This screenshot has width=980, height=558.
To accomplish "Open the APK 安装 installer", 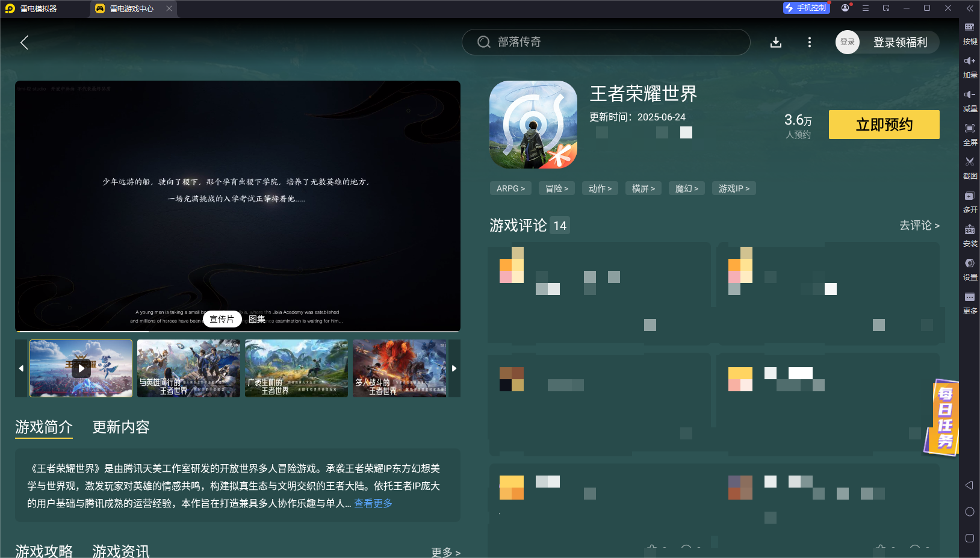I will tap(969, 235).
